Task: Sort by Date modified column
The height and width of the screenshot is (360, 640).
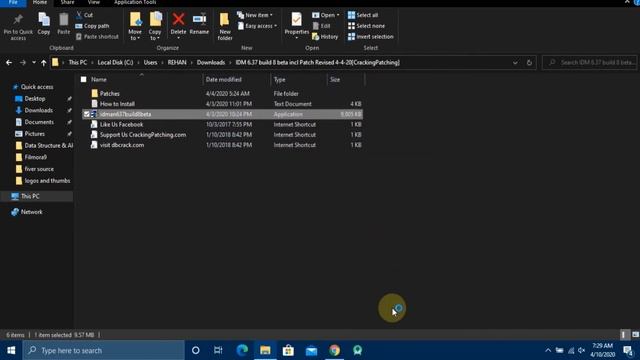Action: point(224,79)
